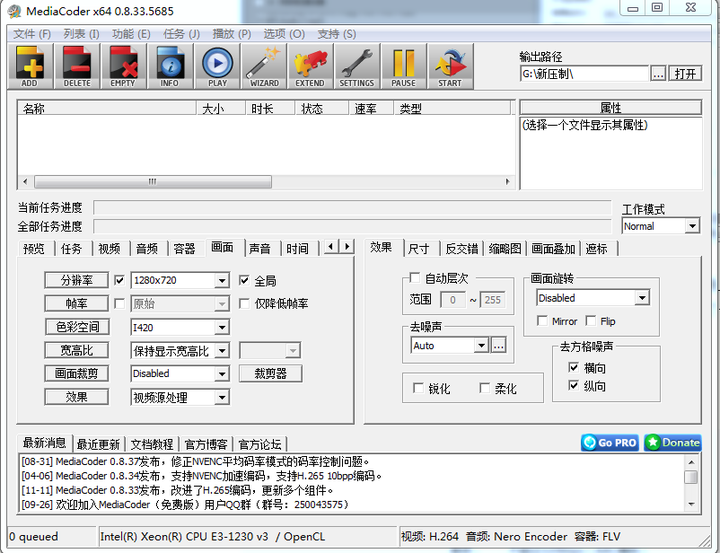Click the DELETE toolbar icon
The height and width of the screenshot is (553, 720).
click(77, 66)
